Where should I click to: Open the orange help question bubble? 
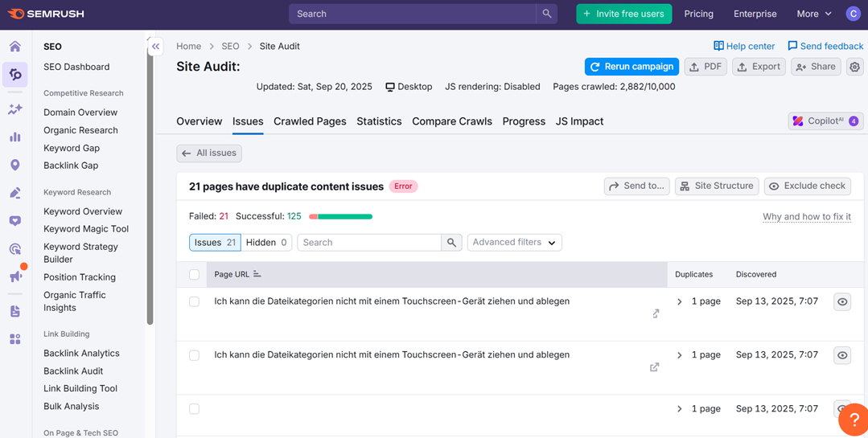pyautogui.click(x=853, y=420)
